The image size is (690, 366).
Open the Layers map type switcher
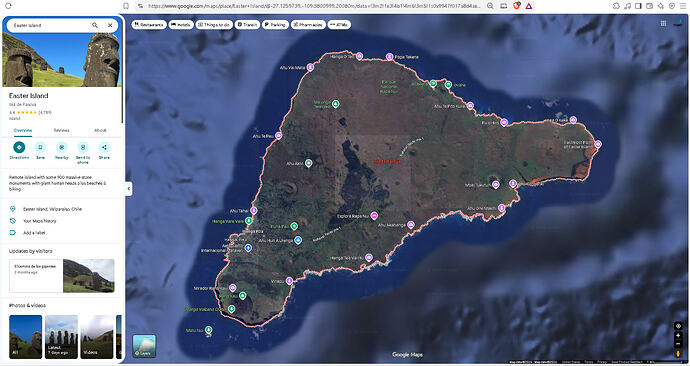[x=144, y=346]
